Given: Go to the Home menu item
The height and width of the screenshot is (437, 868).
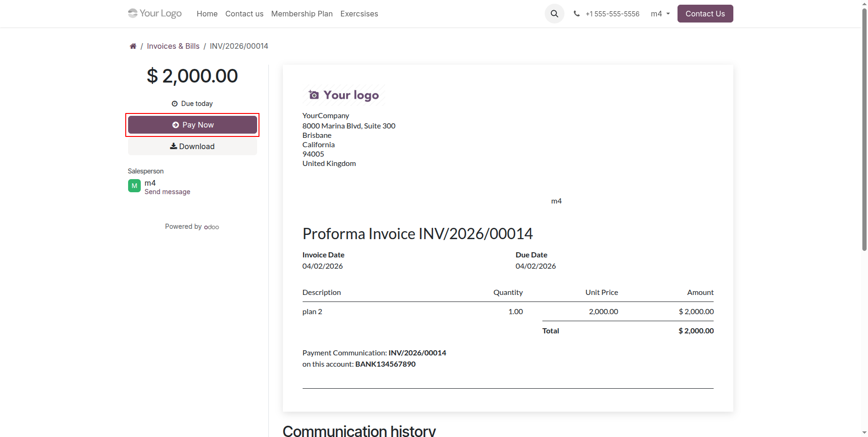Looking at the screenshot, I should pyautogui.click(x=207, y=14).
